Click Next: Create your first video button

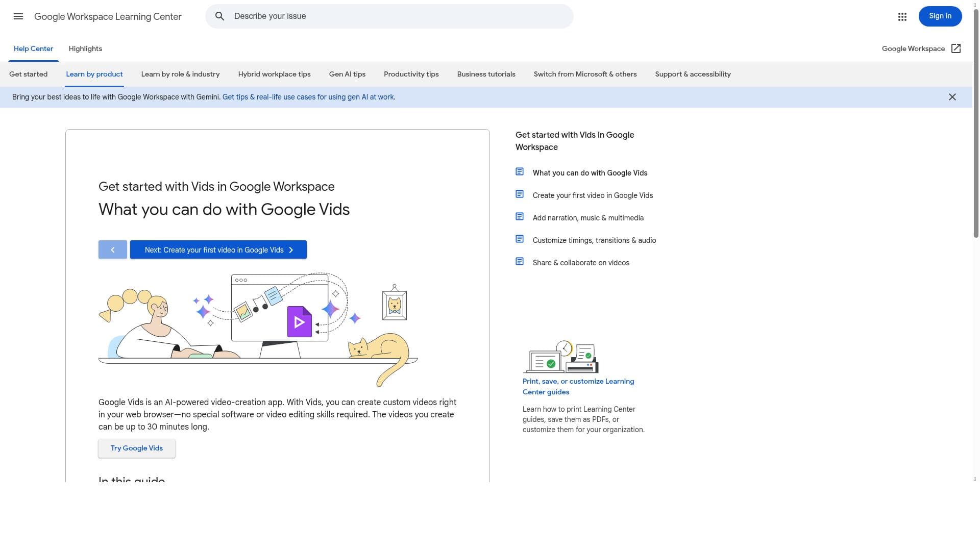[218, 249]
